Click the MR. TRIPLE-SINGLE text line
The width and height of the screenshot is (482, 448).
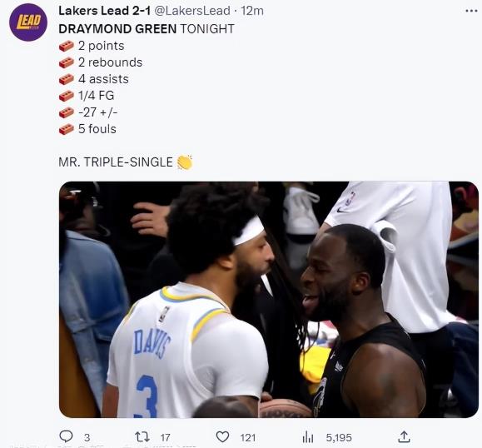(116, 162)
